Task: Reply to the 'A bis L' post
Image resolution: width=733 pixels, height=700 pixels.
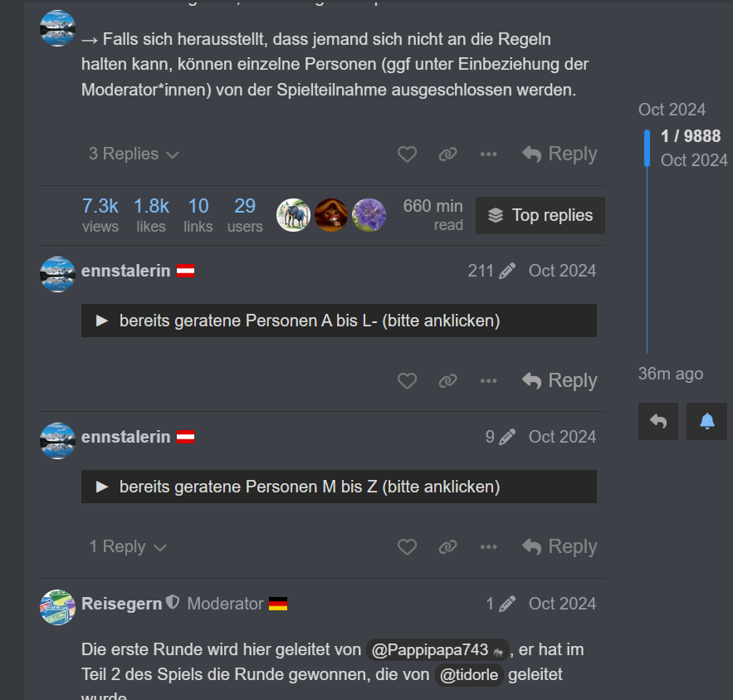Action: (x=560, y=380)
